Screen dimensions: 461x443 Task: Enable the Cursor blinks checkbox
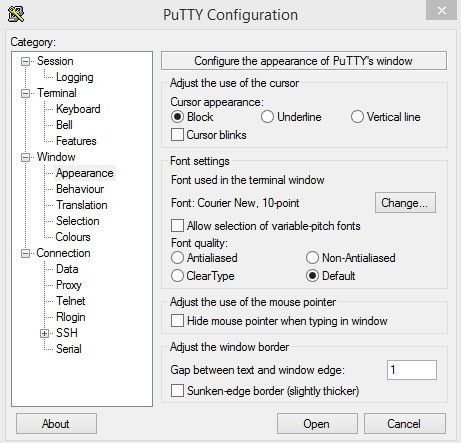coord(177,135)
